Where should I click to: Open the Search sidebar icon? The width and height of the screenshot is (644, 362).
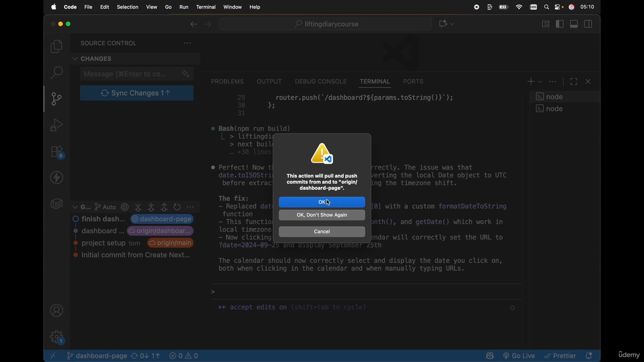57,73
